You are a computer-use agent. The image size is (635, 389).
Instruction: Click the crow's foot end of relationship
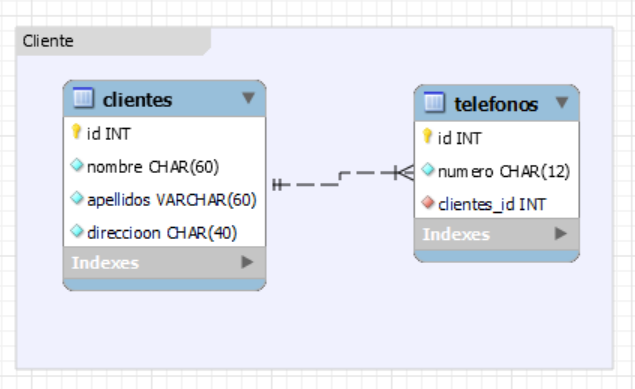(405, 173)
